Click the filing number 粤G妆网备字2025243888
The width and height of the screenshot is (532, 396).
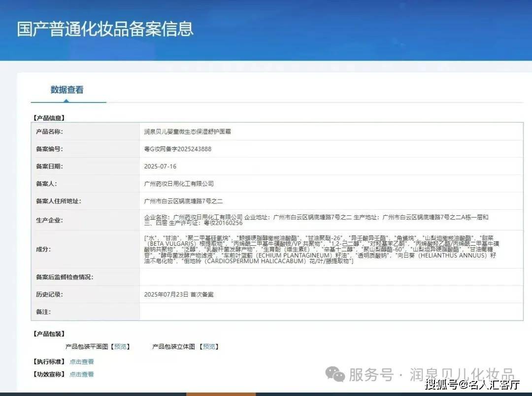[x=177, y=149]
